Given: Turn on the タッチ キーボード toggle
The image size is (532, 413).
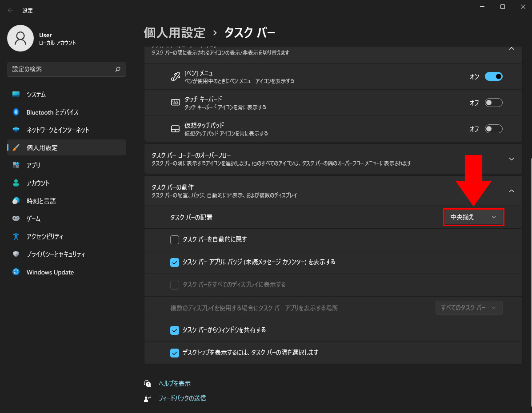Looking at the screenshot, I should (493, 103).
